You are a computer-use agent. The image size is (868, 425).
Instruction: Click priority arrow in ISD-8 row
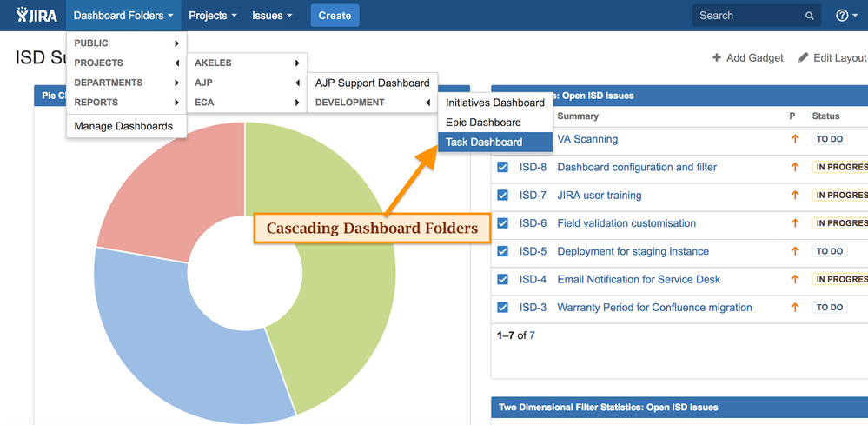(795, 167)
